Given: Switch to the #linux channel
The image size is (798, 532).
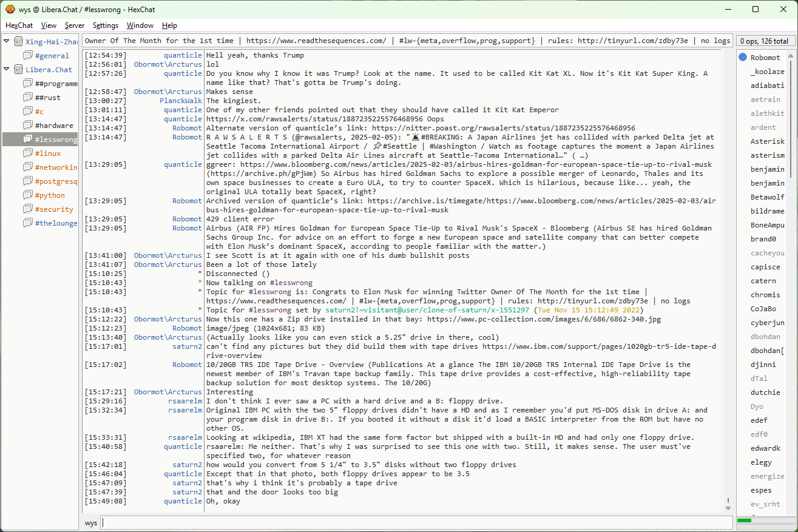Looking at the screenshot, I should click(x=47, y=153).
